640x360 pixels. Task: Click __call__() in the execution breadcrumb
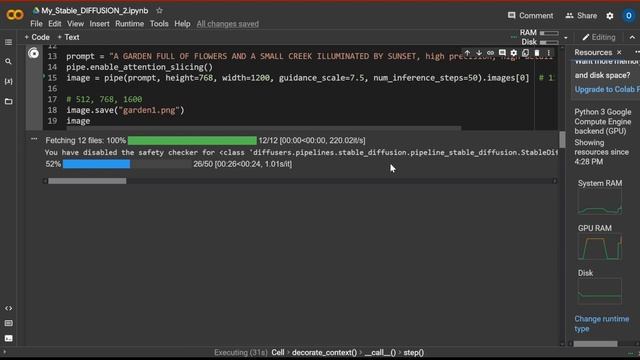[x=380, y=353]
